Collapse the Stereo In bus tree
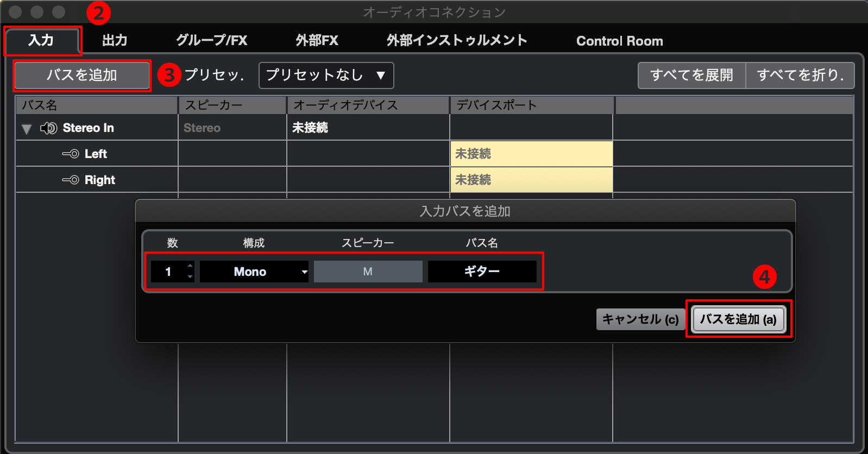This screenshot has width=868, height=454. click(x=26, y=129)
